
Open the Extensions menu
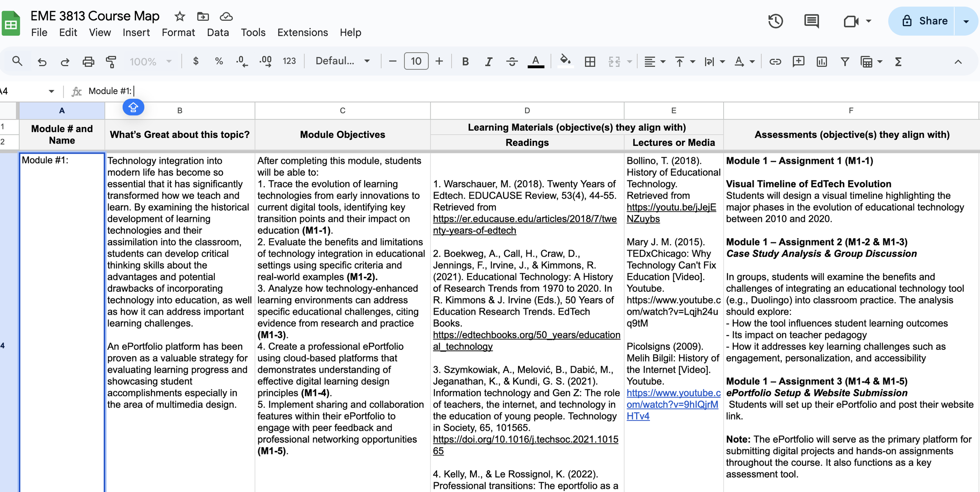pos(302,33)
